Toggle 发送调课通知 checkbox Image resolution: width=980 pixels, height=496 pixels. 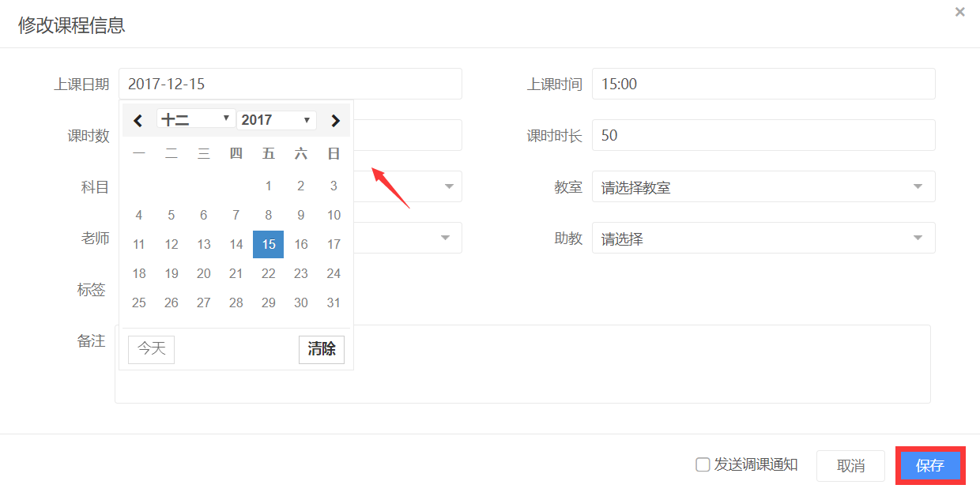tap(703, 465)
